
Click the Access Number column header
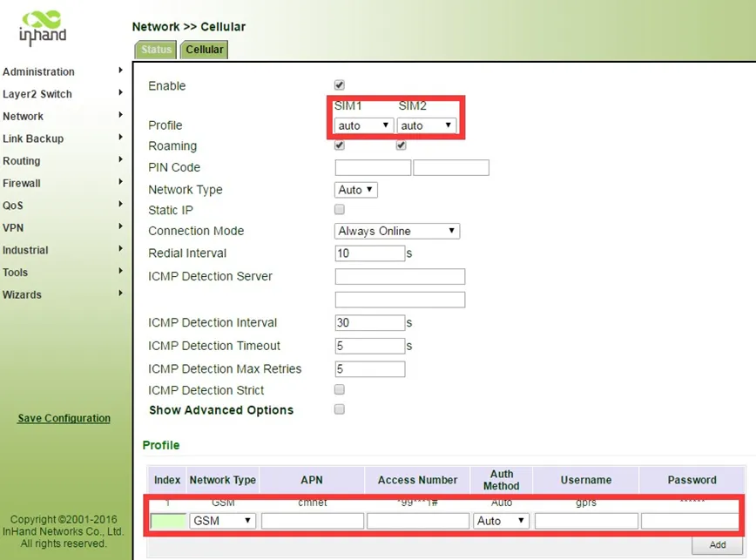417,480
